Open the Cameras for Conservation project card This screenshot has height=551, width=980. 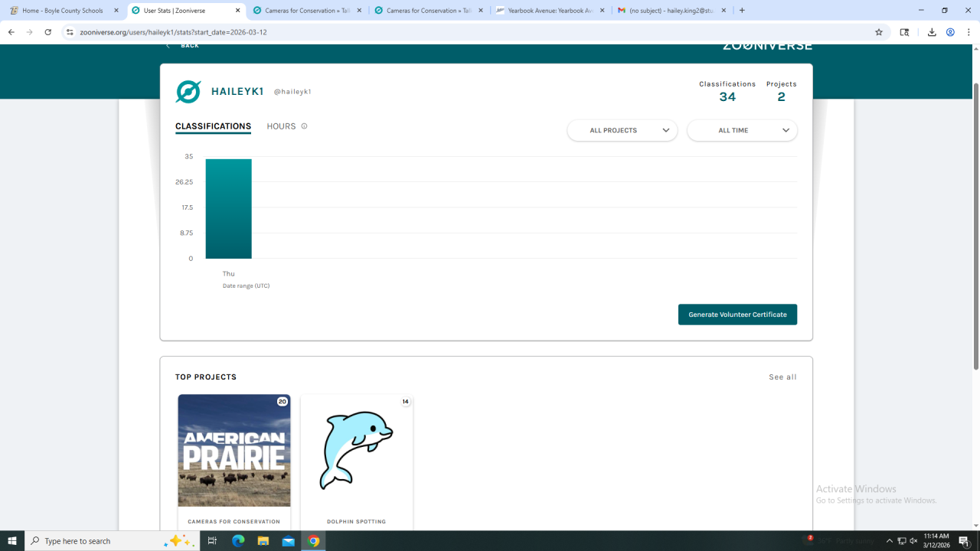point(234,462)
